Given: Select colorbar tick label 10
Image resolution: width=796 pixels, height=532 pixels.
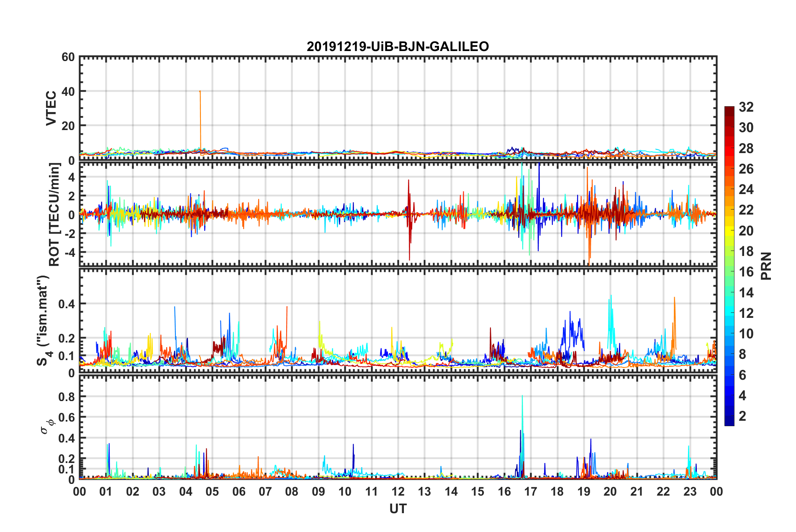Looking at the screenshot, I should 746,334.
